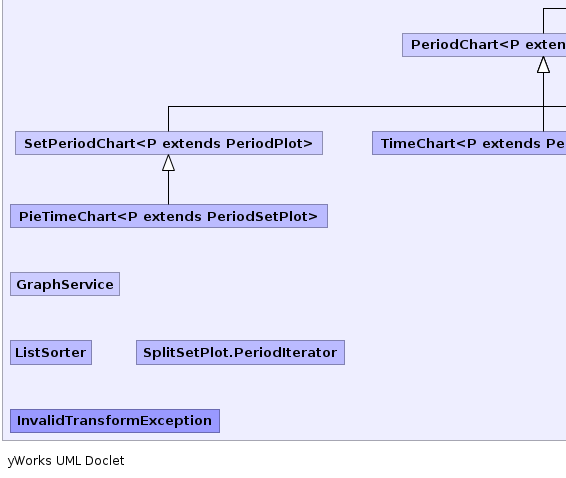Click the SplitSetPlot.PeriodIterator node
Viewport: 566px width, 478px height.
click(240, 352)
